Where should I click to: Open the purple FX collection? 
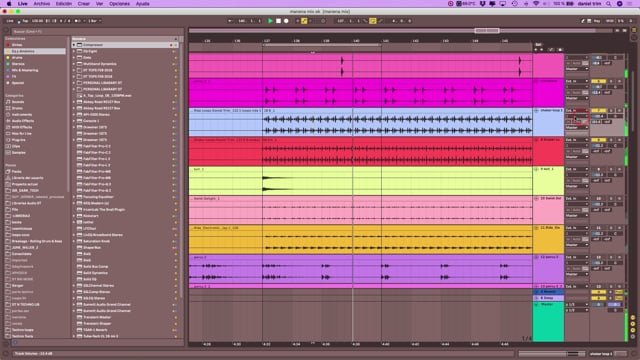pos(13,76)
